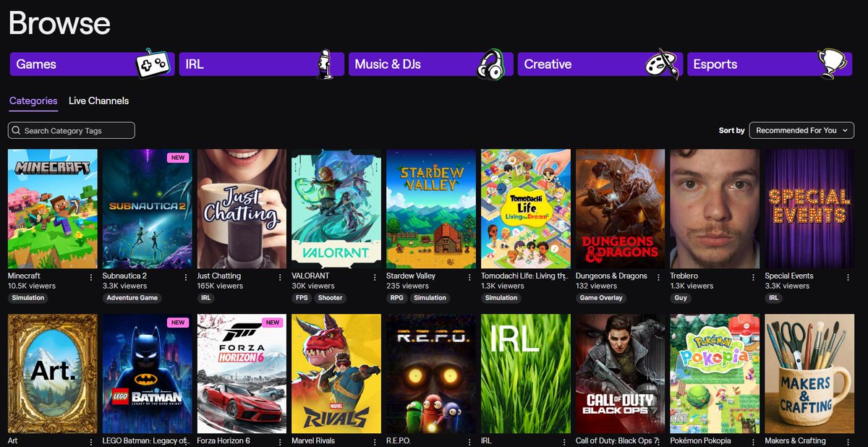Open the three-dot menu for Forza Horizon 6
Viewport: 868px width, 447px height.
(x=281, y=441)
